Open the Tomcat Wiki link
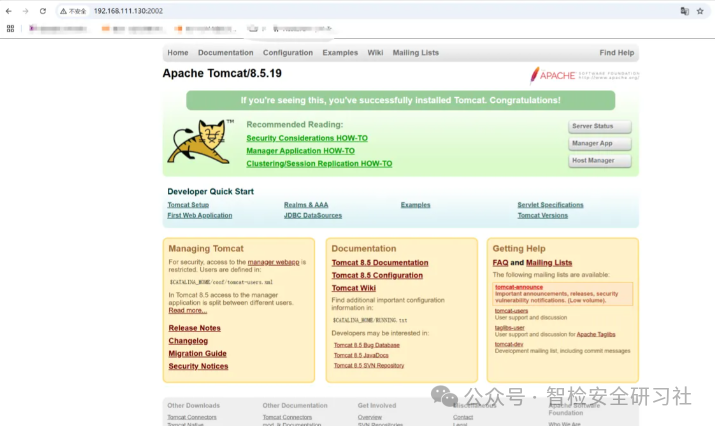715x426 pixels. click(x=354, y=289)
